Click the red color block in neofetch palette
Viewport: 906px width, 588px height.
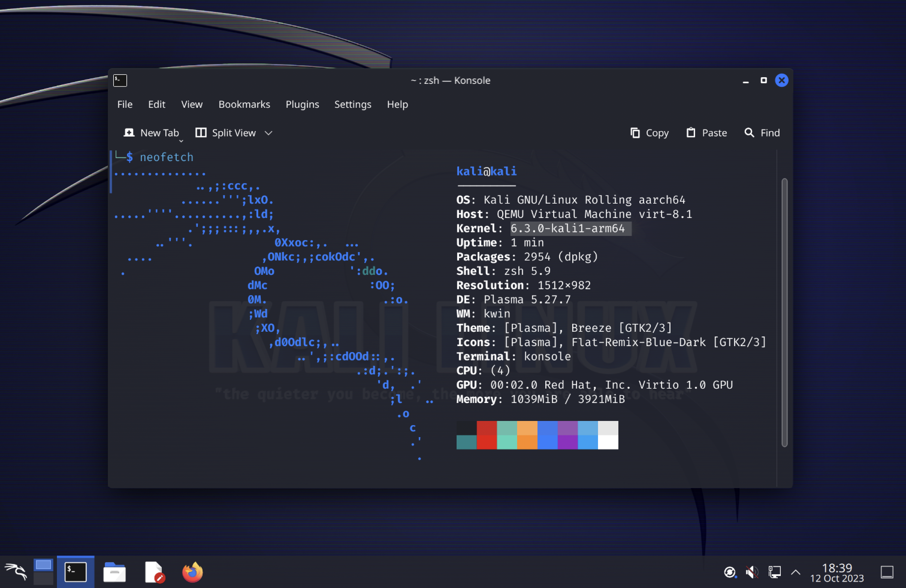(487, 435)
